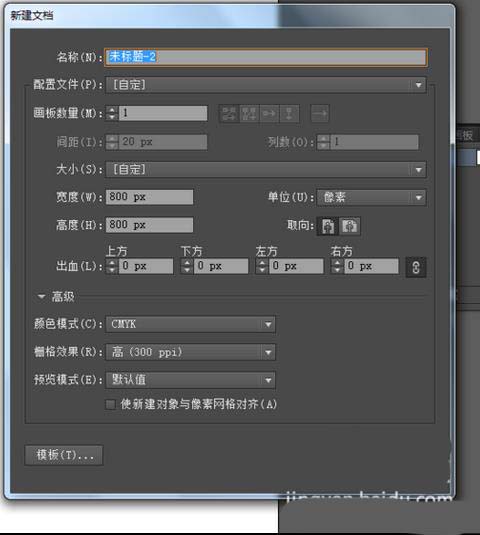Click the right bleed 右方 value field
Viewport: 480px width, 535px height.
click(371, 266)
